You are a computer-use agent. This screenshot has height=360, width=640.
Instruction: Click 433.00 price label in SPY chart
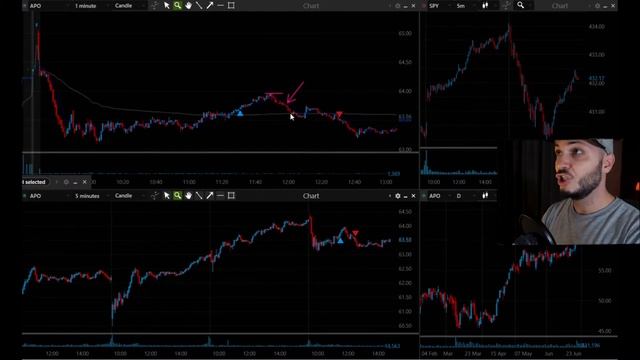pos(596,54)
